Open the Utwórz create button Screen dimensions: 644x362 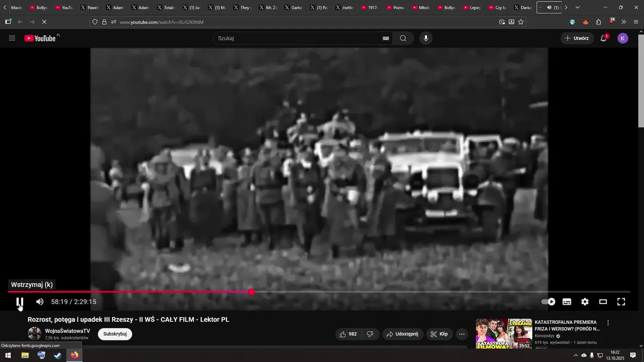(577, 38)
